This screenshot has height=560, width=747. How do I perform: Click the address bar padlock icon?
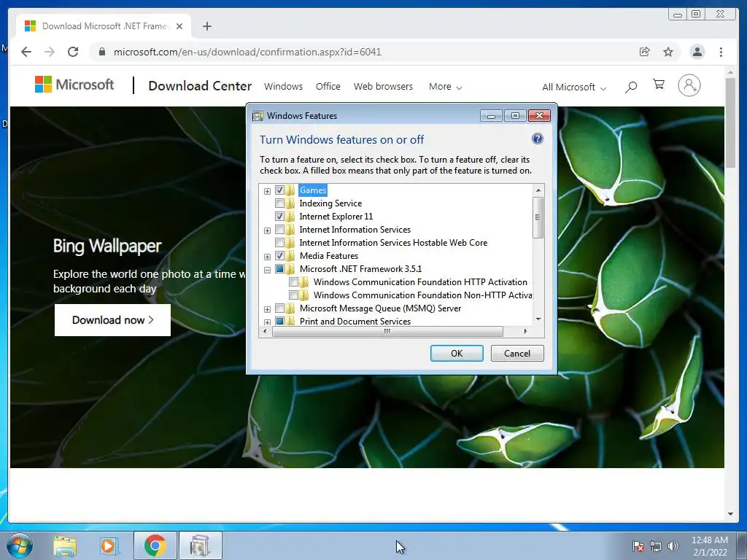click(x=102, y=52)
